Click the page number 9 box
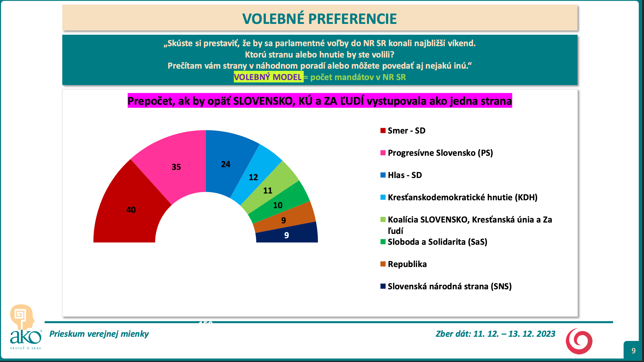The height and width of the screenshot is (362, 644). pyautogui.click(x=633, y=351)
